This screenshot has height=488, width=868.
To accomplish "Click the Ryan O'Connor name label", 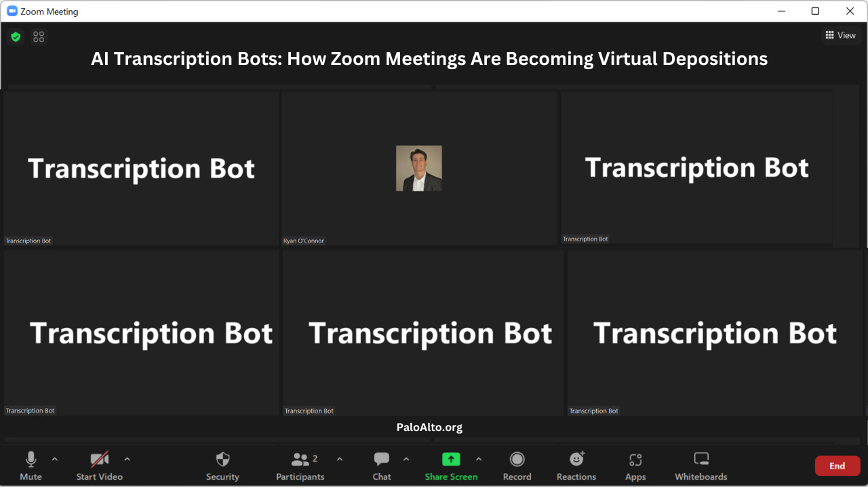I will point(304,241).
